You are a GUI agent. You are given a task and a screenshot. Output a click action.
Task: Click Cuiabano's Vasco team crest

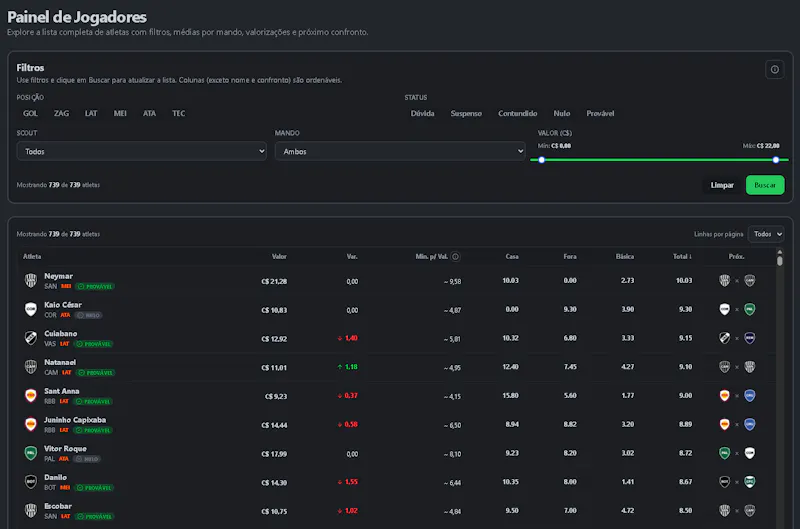(x=31, y=338)
